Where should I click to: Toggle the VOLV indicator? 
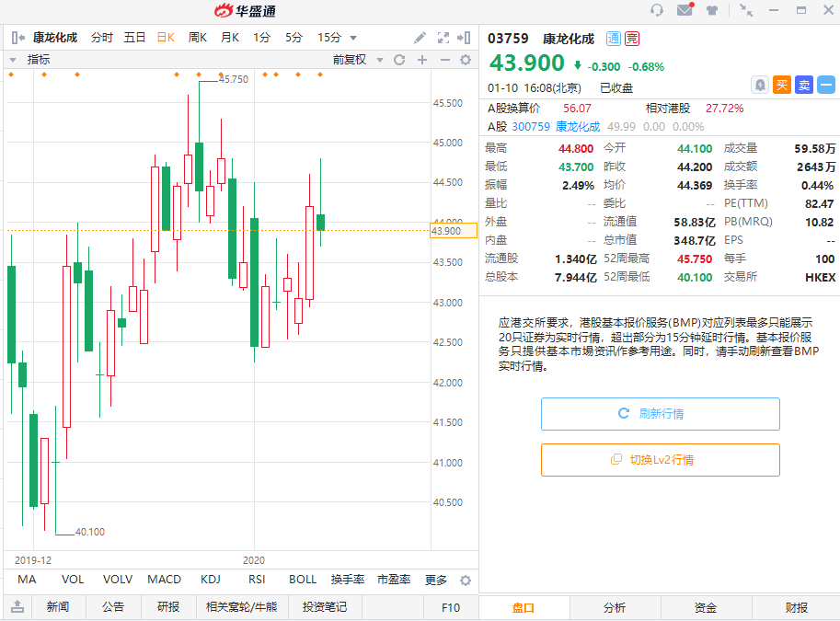click(118, 580)
